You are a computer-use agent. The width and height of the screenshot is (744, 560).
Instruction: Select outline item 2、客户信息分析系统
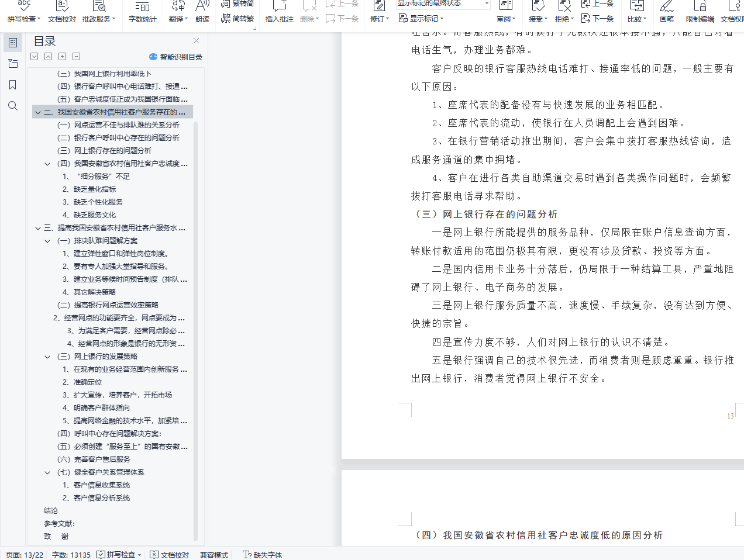click(x=97, y=498)
